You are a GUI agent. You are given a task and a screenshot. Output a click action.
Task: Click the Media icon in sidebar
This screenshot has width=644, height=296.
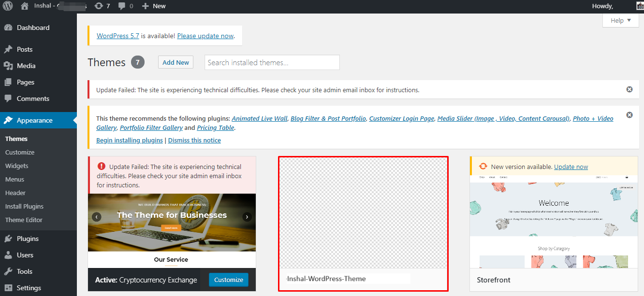(8, 66)
